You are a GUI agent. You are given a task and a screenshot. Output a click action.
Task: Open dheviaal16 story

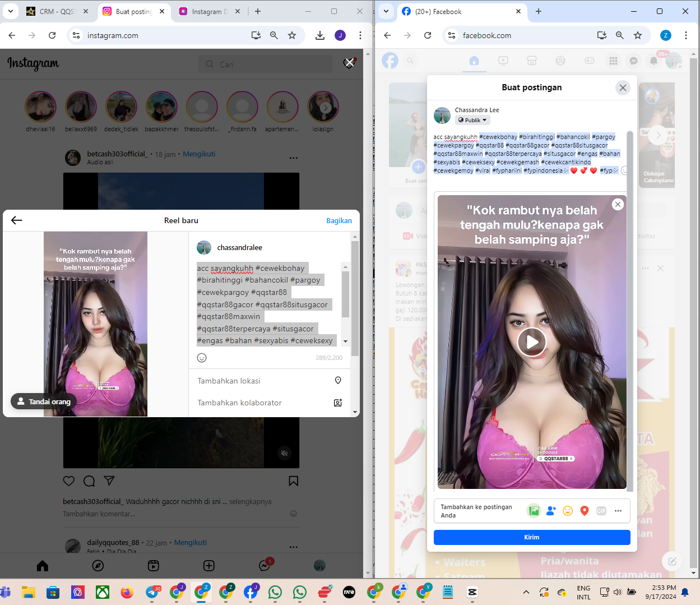[40, 107]
